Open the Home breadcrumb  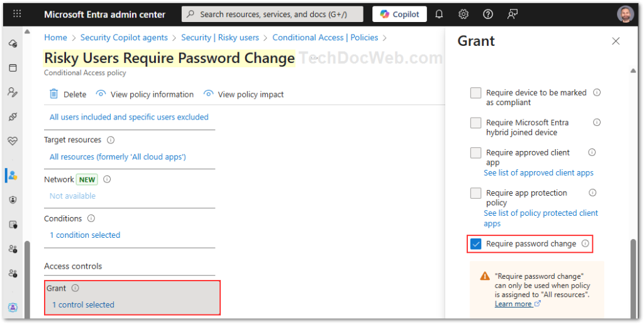[x=55, y=38]
